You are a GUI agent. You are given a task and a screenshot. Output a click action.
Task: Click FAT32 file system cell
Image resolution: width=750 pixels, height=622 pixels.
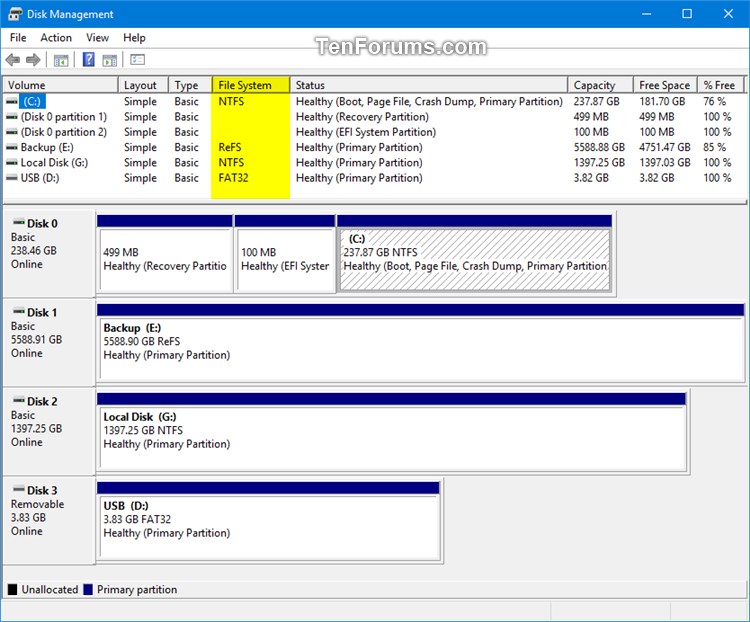[x=233, y=178]
